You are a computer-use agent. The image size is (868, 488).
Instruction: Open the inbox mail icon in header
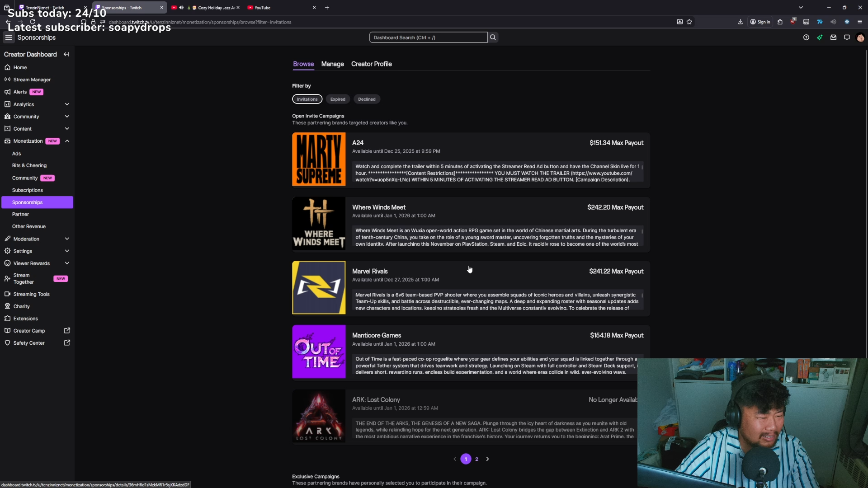[833, 38]
